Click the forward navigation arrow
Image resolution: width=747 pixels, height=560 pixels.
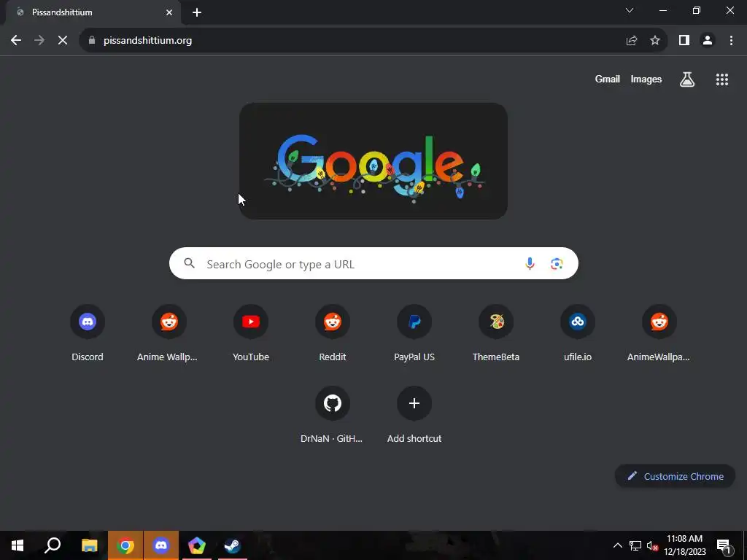point(39,41)
